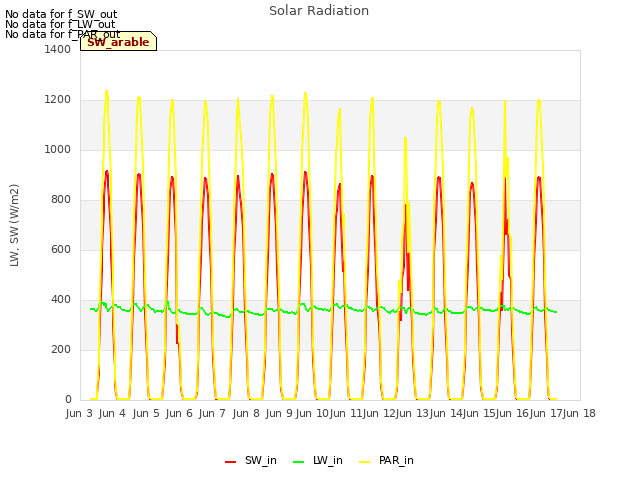This screenshot has width=640, height=480.
Task: Click the green LW_in line near Jun 8
Action: (x=246, y=312)
